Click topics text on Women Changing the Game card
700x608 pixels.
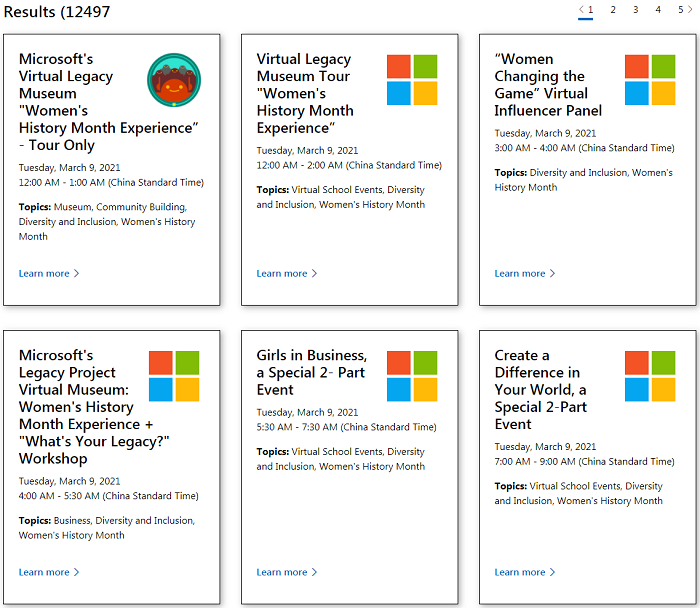[583, 180]
